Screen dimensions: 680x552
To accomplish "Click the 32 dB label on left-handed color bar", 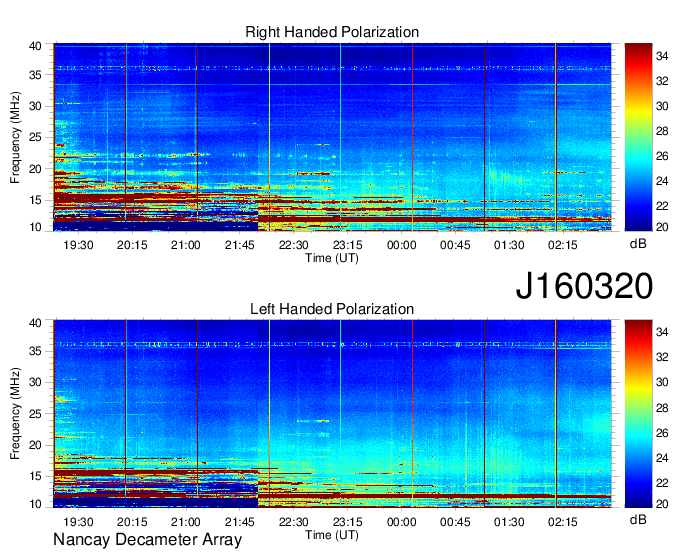I will 662,357.
